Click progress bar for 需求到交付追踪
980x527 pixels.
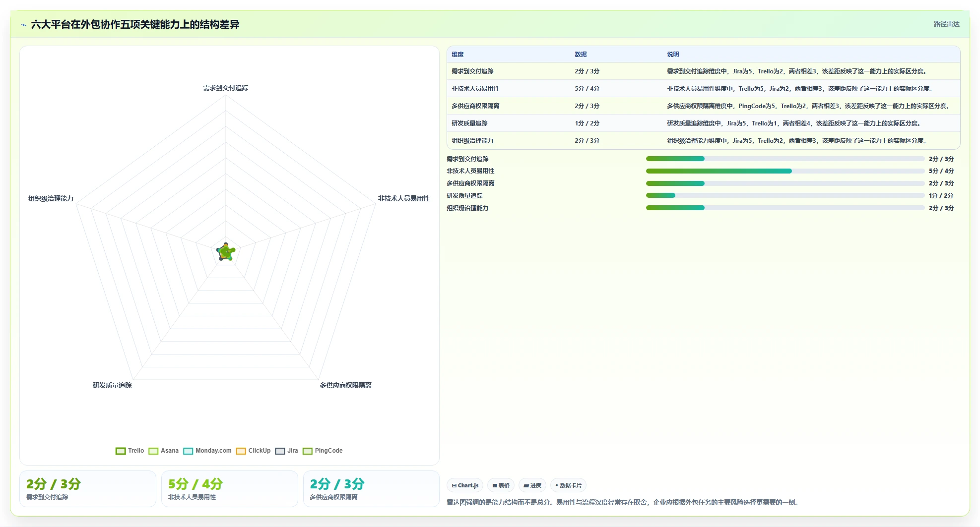785,159
